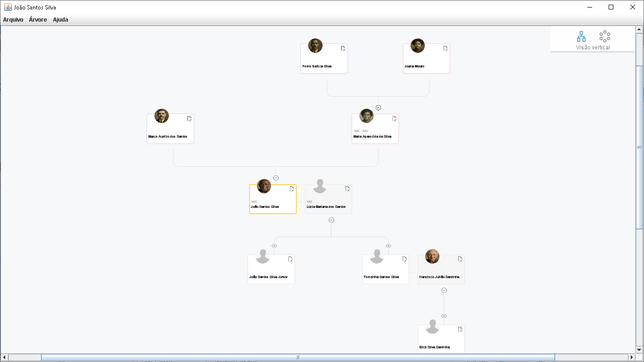Screen dimensions: 644x362
Task: Open the note icon on Terezinha Santos Silva
Action: 404,259
